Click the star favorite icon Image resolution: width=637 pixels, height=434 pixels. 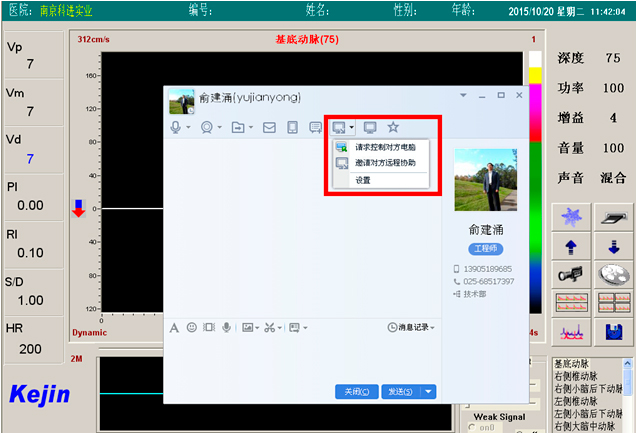[x=393, y=127]
